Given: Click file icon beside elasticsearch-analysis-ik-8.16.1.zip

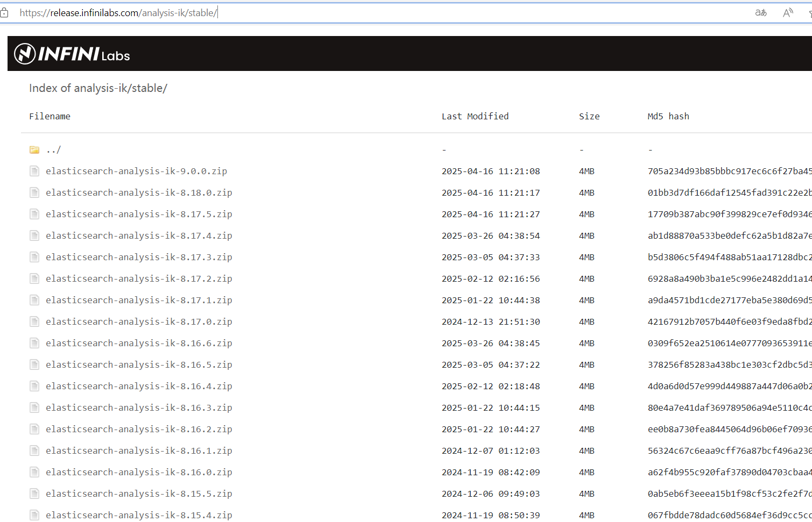Looking at the screenshot, I should [x=34, y=451].
